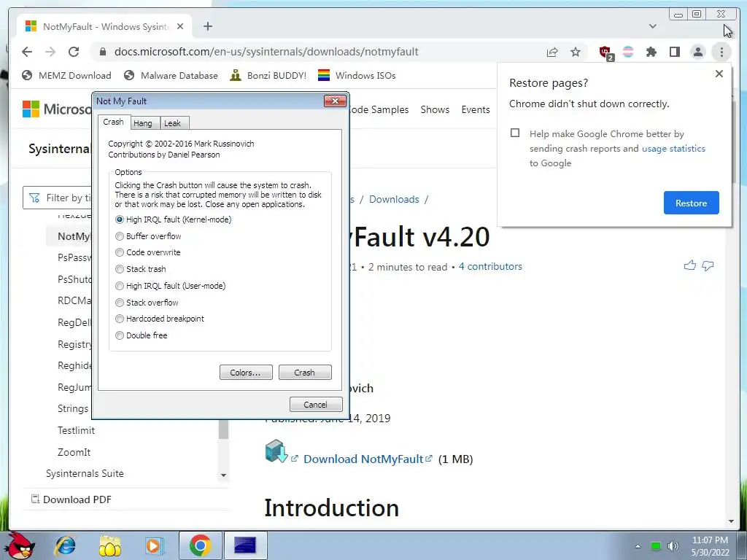This screenshot has height=560, width=747.
Task: Click the Downloads breadcrumb link
Action: [394, 199]
